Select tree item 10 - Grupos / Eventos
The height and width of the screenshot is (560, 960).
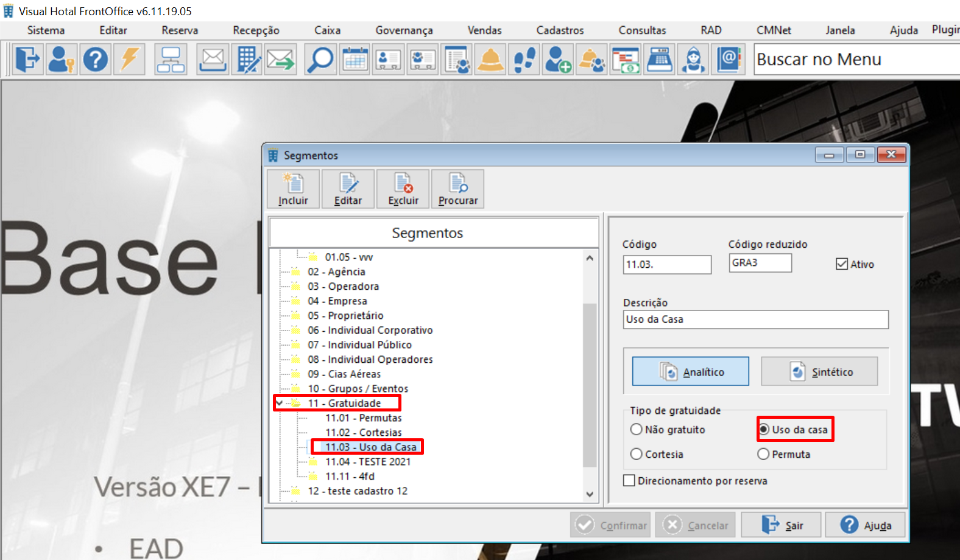(358, 388)
